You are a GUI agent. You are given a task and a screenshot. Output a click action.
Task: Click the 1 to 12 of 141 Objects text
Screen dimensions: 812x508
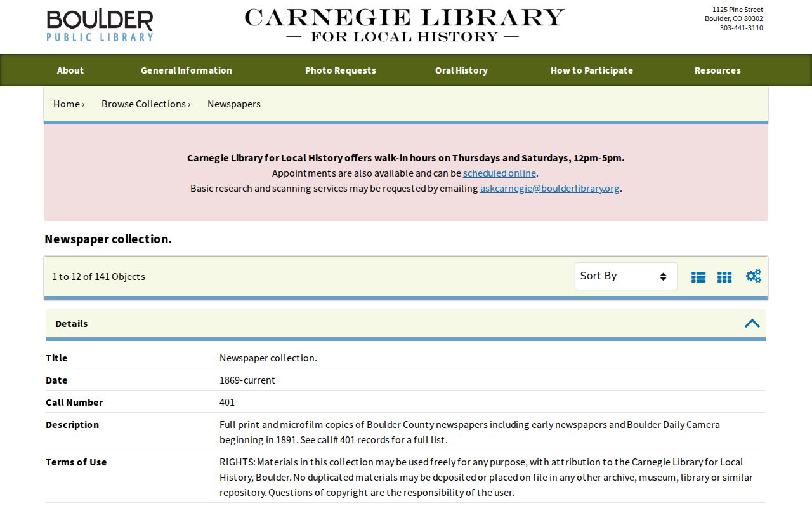coord(98,276)
